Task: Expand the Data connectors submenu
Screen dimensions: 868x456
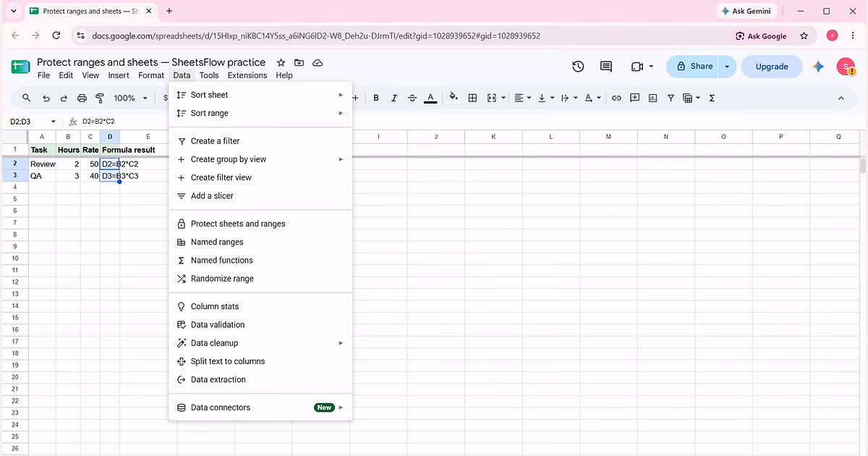Action: (x=260, y=408)
